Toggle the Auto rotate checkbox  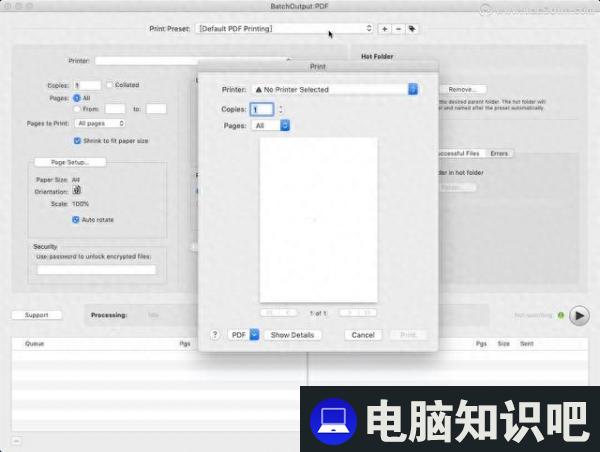(76, 220)
